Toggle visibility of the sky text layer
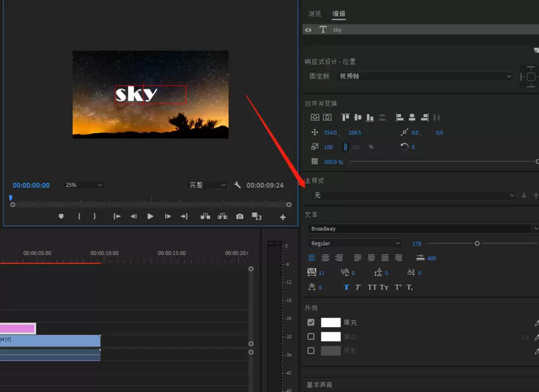 [x=308, y=30]
